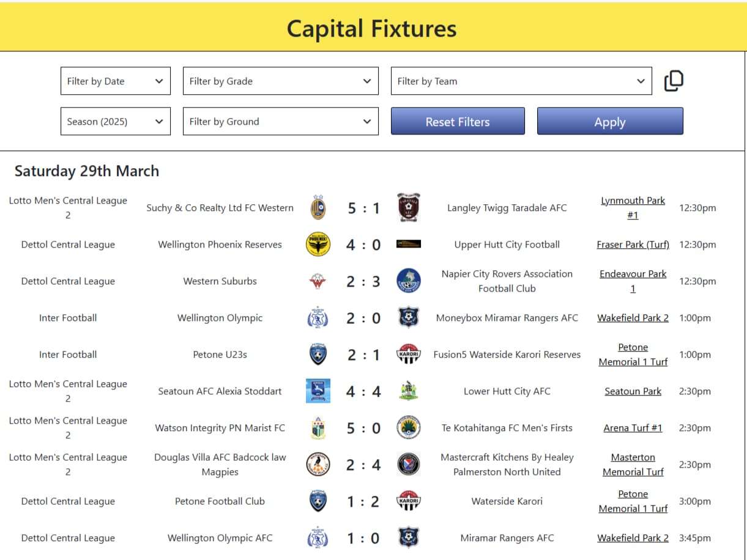
Task: Click the Seatoun AFC blue logo
Action: coord(318,391)
